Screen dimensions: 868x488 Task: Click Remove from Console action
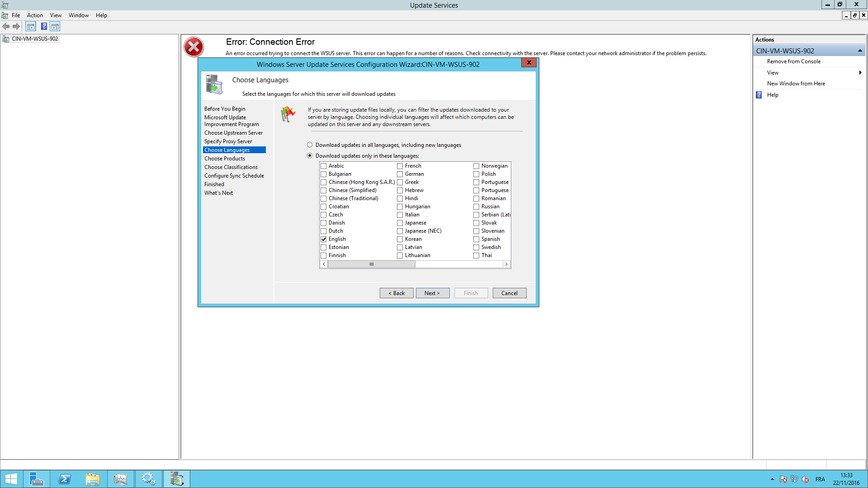[x=793, y=61]
